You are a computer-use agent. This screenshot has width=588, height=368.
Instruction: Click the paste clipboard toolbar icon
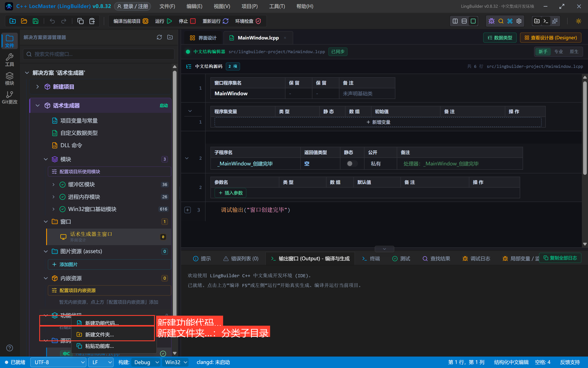(92, 21)
